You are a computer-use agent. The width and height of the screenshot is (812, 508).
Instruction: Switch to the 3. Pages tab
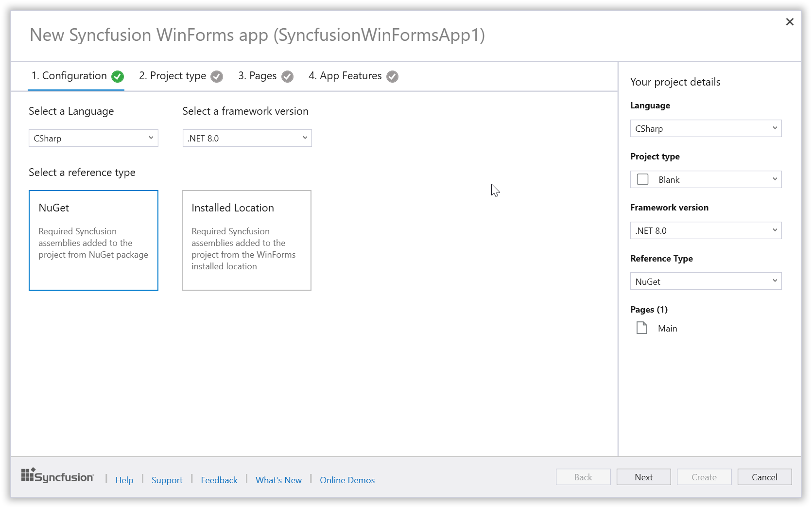(265, 76)
